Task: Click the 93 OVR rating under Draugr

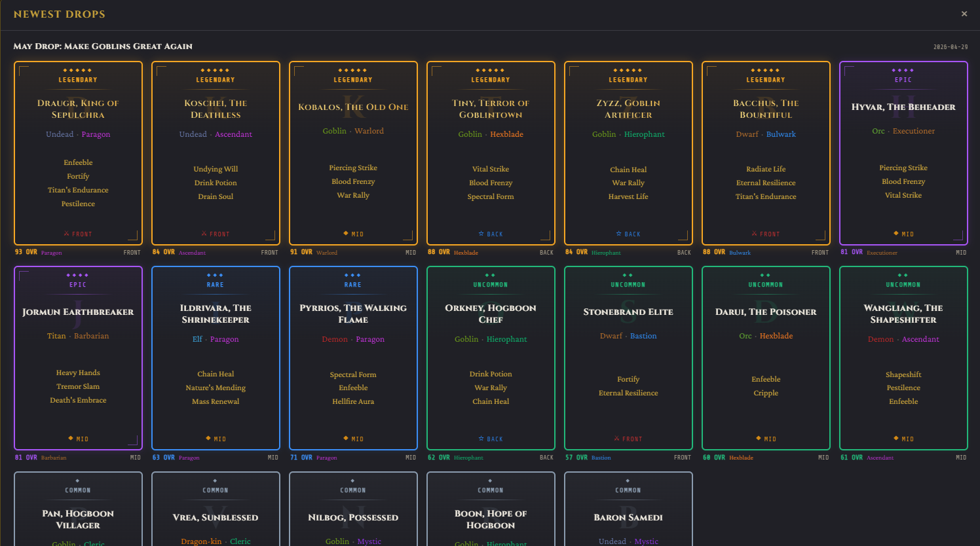Action: click(x=26, y=252)
